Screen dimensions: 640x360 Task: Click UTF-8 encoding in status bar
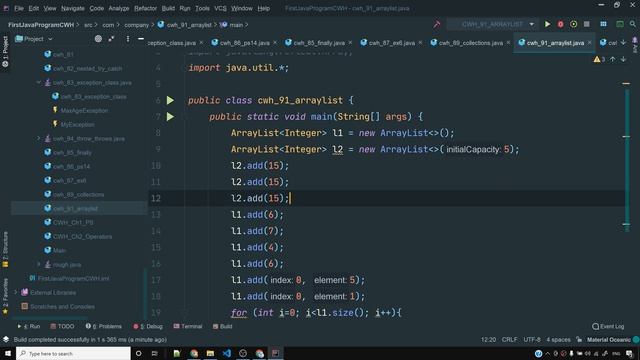[532, 340]
